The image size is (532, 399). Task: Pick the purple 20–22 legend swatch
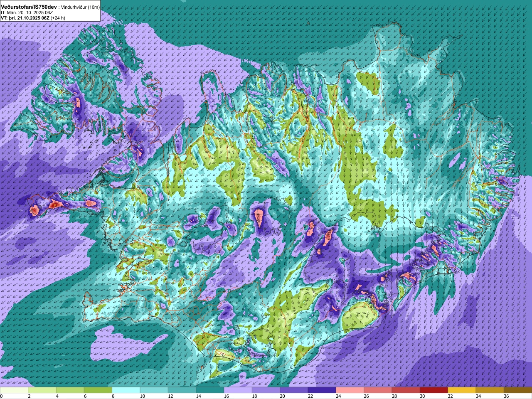[294, 390]
